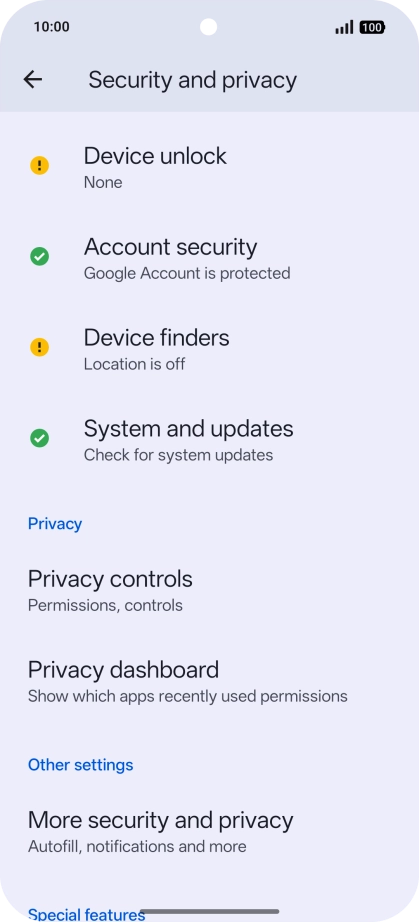Tap the Security and privacy title
The width and height of the screenshot is (419, 922).
pos(192,80)
